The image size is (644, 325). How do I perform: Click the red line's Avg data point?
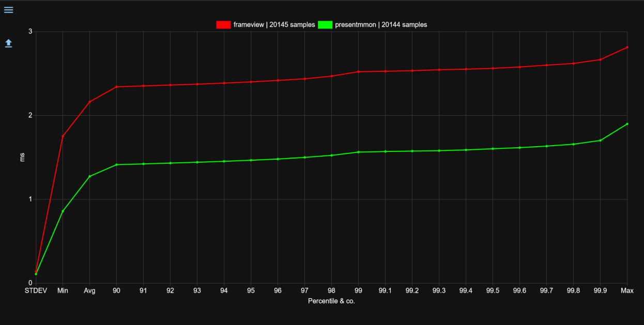coord(89,102)
